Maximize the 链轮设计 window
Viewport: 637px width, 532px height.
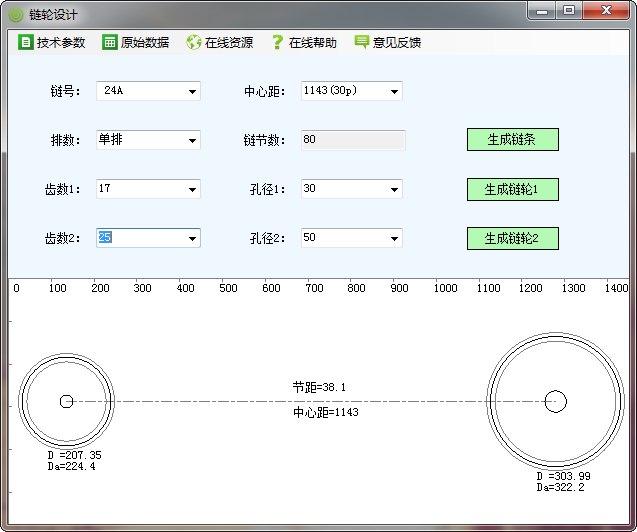(x=569, y=11)
